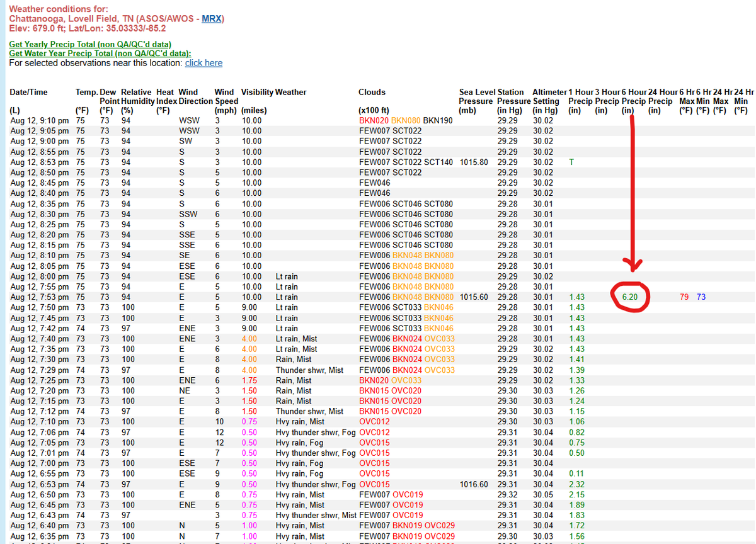Select the 'Aug 12, 7:10 pm' timestamp
Screen dimensions: 756x544
pyautogui.click(x=40, y=421)
